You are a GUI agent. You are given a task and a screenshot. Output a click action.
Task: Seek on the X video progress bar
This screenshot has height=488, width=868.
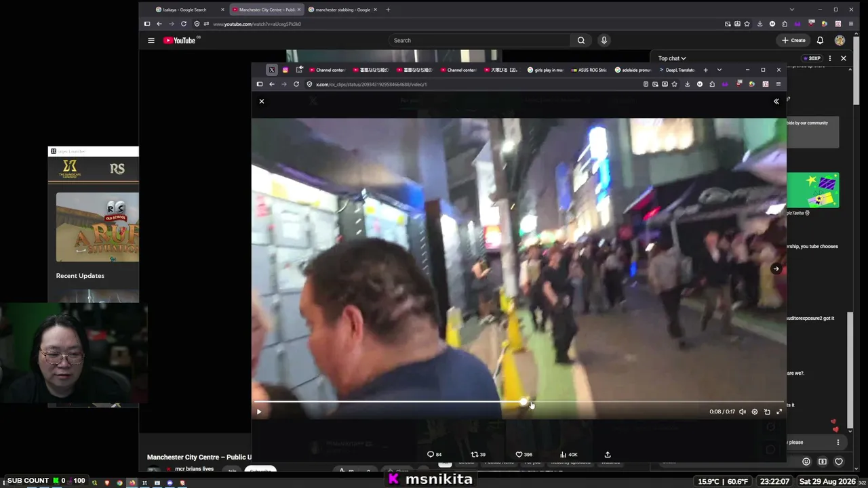point(519,402)
